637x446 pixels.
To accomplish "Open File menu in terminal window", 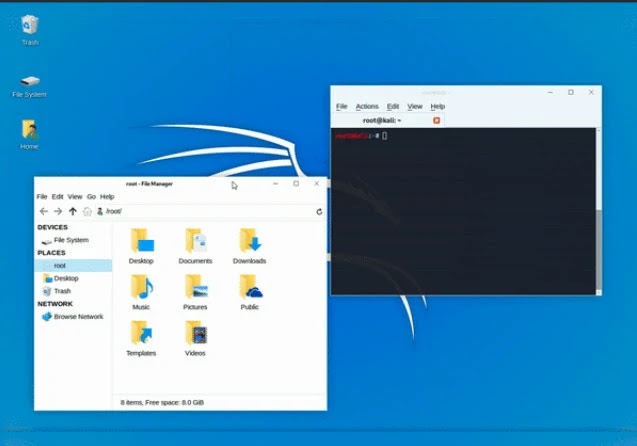I will 342,106.
